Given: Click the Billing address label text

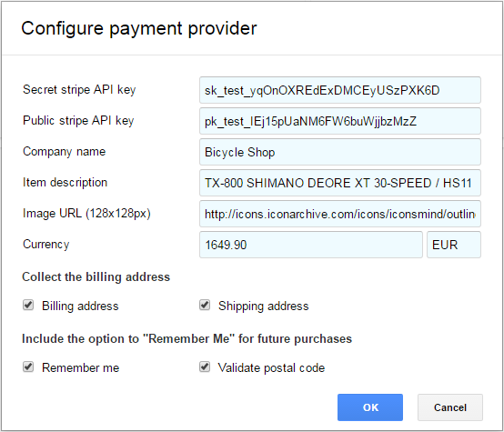Looking at the screenshot, I should 80,306.
